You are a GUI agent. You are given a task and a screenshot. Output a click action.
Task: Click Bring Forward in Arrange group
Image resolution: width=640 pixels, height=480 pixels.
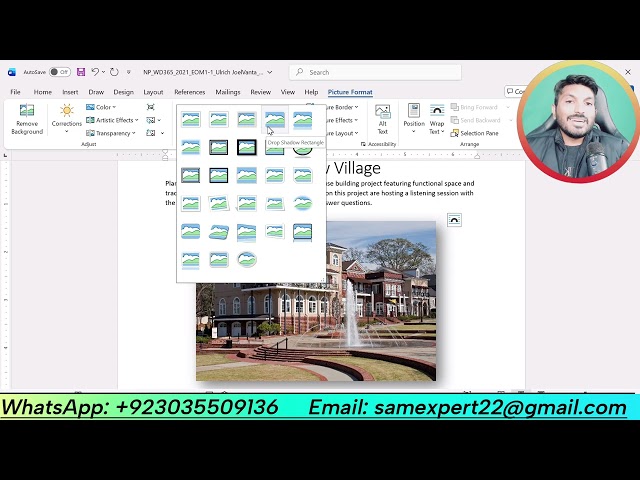pyautogui.click(x=474, y=107)
